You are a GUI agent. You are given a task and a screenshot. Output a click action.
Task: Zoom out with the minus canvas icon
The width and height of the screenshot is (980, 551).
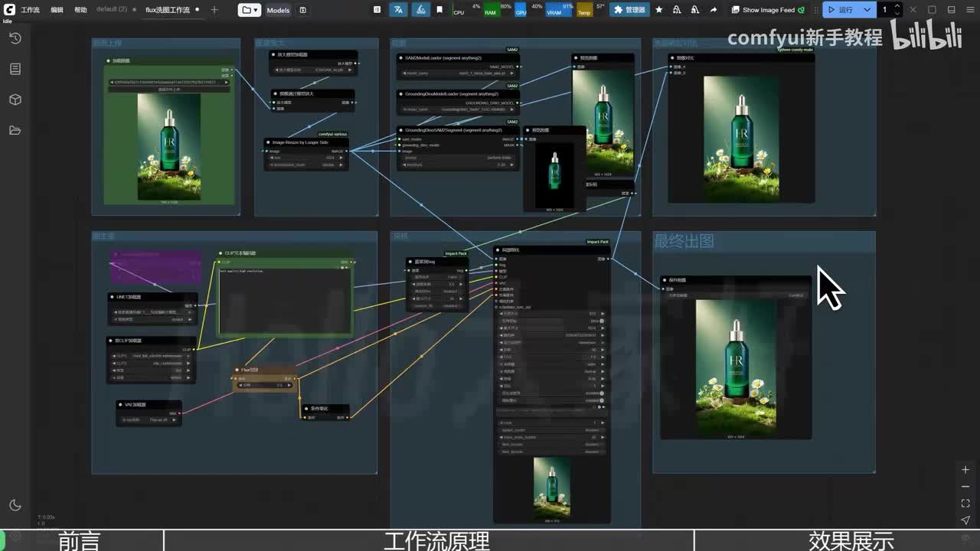pos(965,487)
